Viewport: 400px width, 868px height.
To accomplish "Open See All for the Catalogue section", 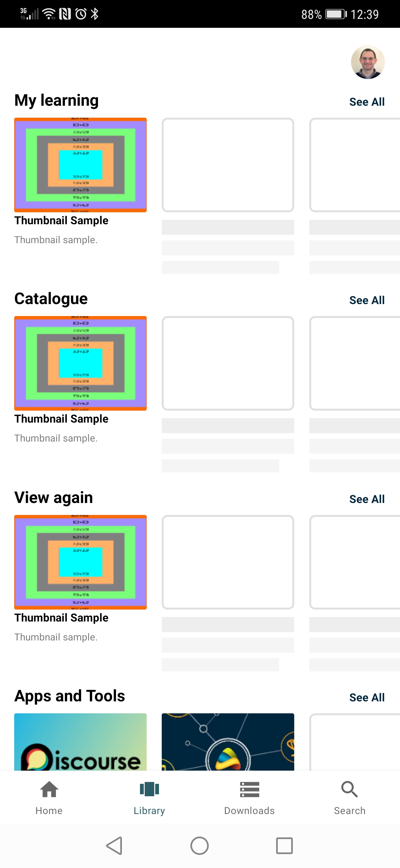I will (367, 300).
